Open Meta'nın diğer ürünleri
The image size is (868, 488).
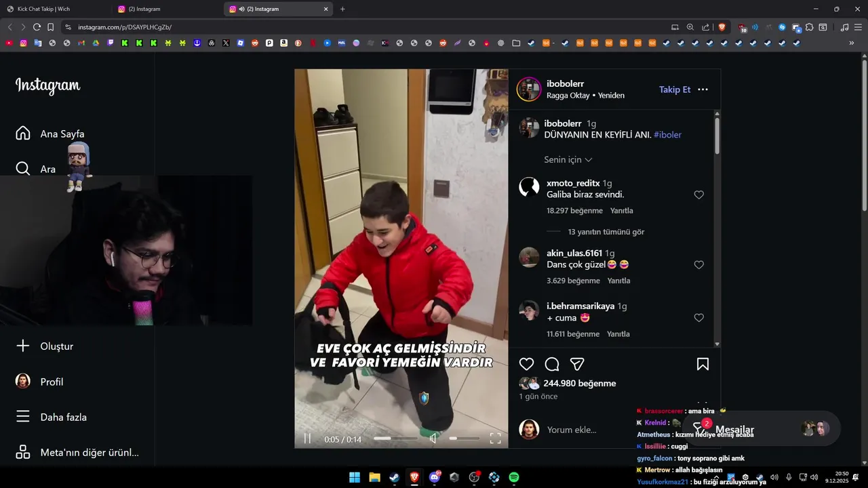(x=77, y=452)
